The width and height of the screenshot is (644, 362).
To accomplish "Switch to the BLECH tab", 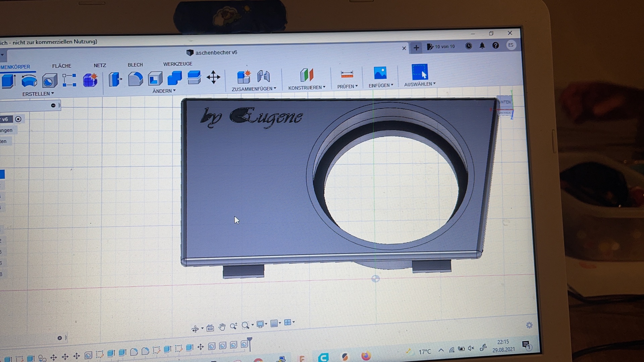I will pyautogui.click(x=135, y=65).
